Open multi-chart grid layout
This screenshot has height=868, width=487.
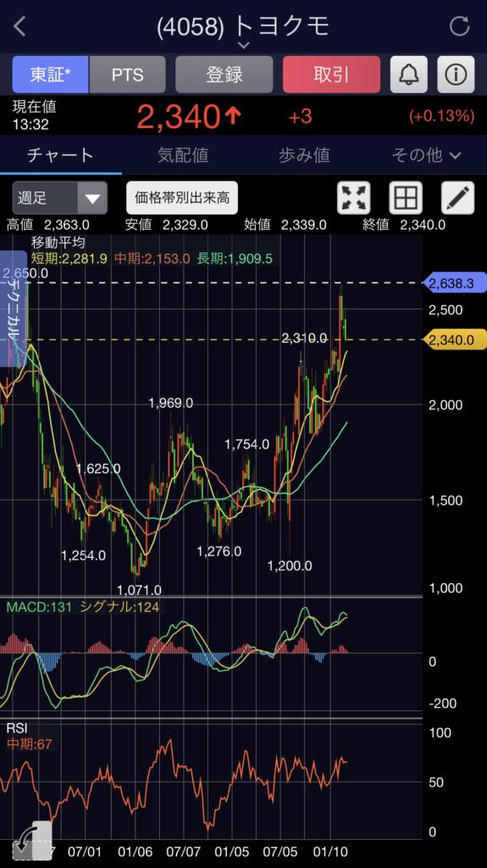tap(406, 198)
